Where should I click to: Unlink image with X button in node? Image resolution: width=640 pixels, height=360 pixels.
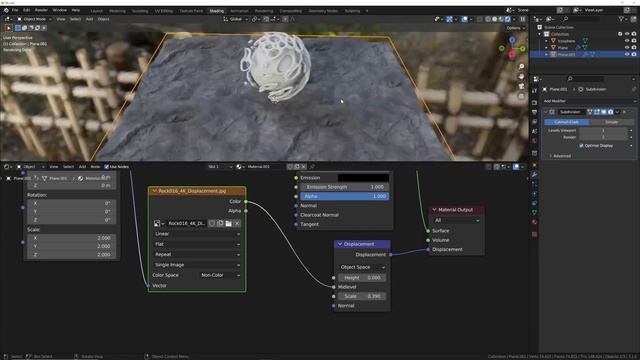237,223
